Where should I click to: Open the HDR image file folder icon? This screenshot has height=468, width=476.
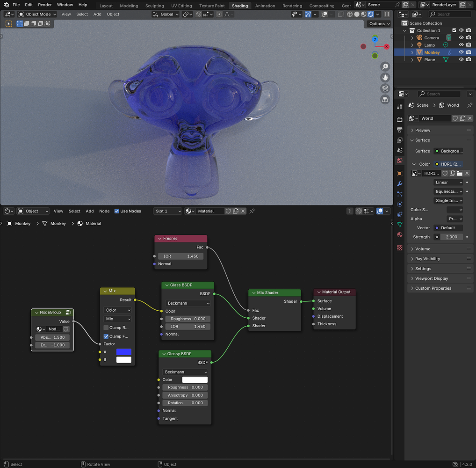pyautogui.click(x=460, y=173)
